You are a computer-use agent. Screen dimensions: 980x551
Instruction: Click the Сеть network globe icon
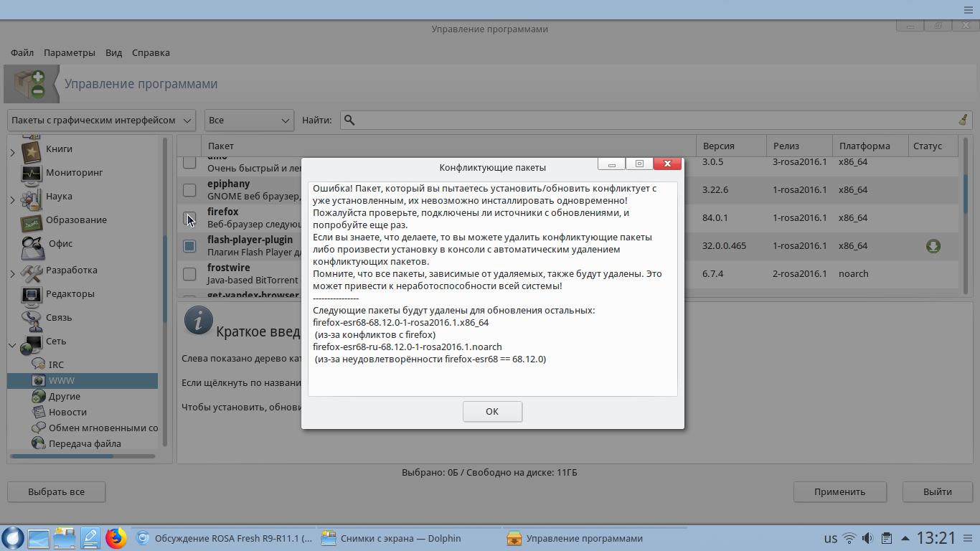coord(31,344)
